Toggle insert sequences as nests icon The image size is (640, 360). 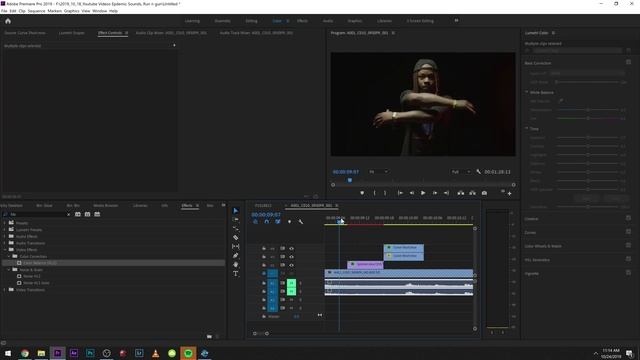pyautogui.click(x=255, y=222)
